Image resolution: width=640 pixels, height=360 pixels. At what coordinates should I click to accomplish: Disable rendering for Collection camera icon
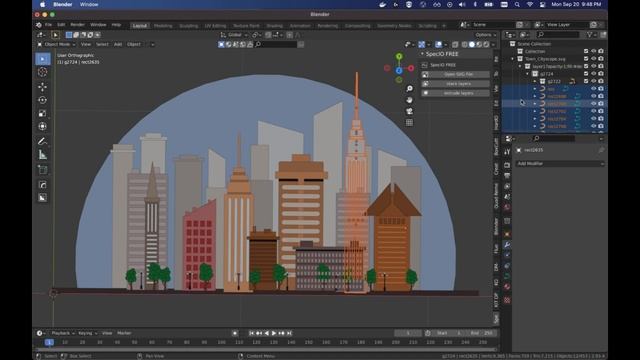click(601, 51)
